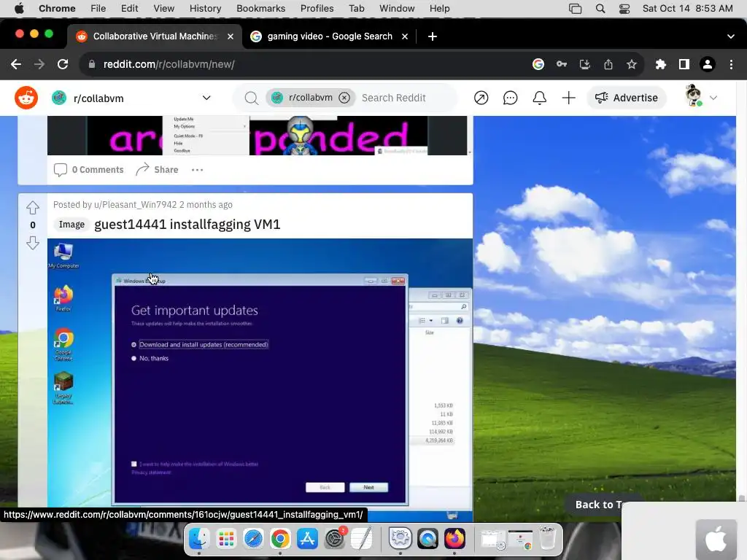Go back with the browser back arrow
Viewport: 747px width, 560px height.
coord(16,64)
